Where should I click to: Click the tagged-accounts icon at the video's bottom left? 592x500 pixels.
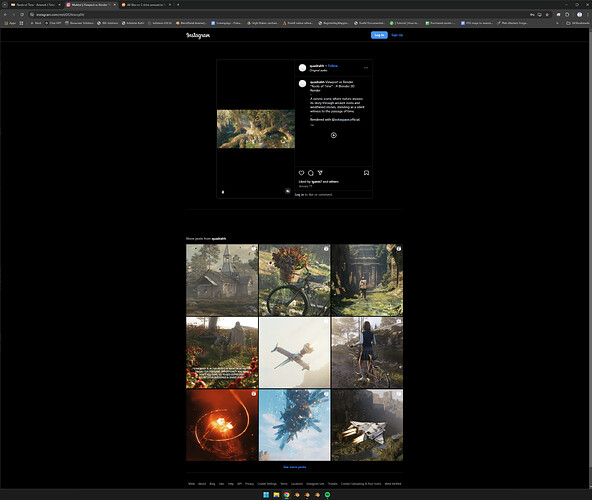(x=223, y=192)
